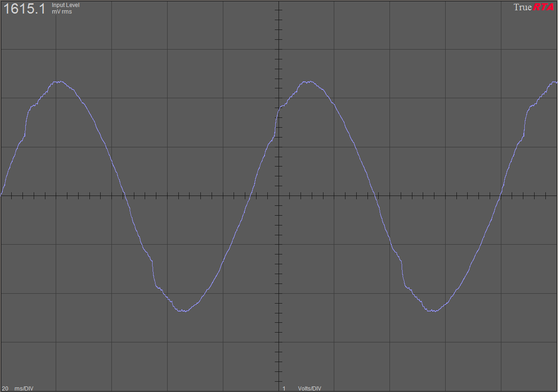Click the waveform start at the left edge
Image resolution: width=558 pixels, height=392 pixels.
click(2, 193)
